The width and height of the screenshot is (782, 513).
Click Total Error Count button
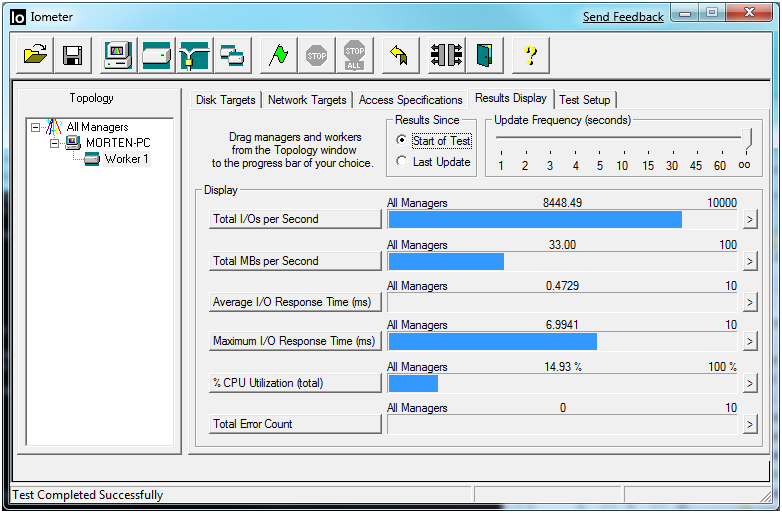(x=295, y=424)
